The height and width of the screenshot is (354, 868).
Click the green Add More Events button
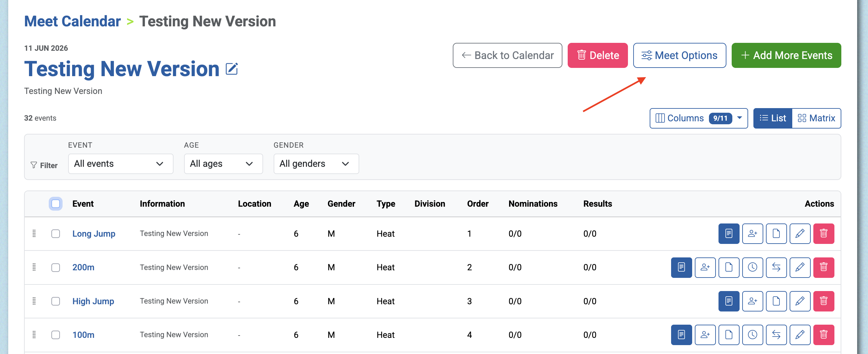[786, 55]
